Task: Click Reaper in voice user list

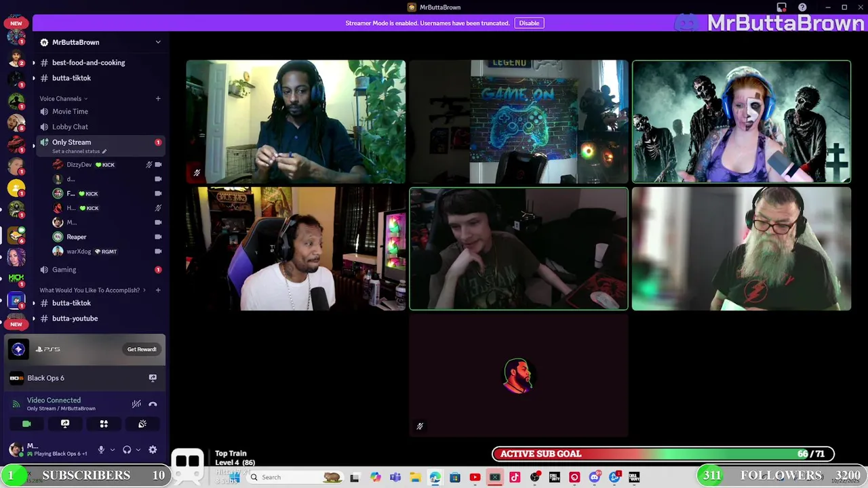Action: (x=77, y=237)
